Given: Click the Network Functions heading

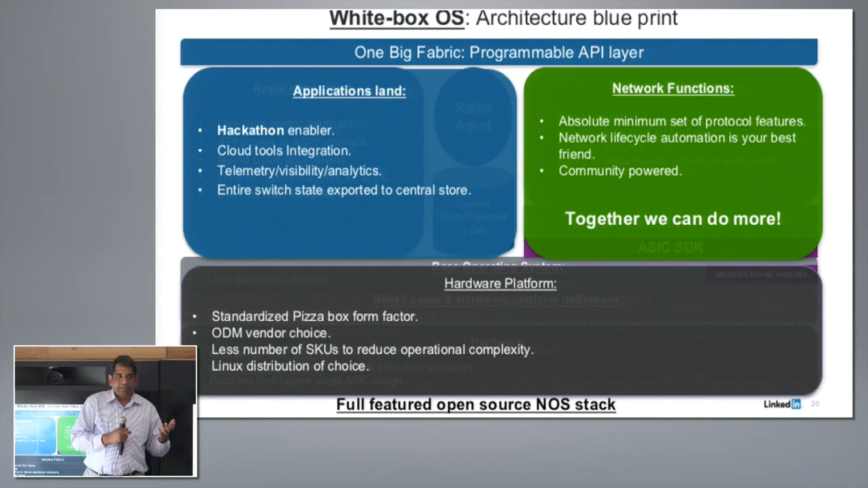Looking at the screenshot, I should click(673, 89).
